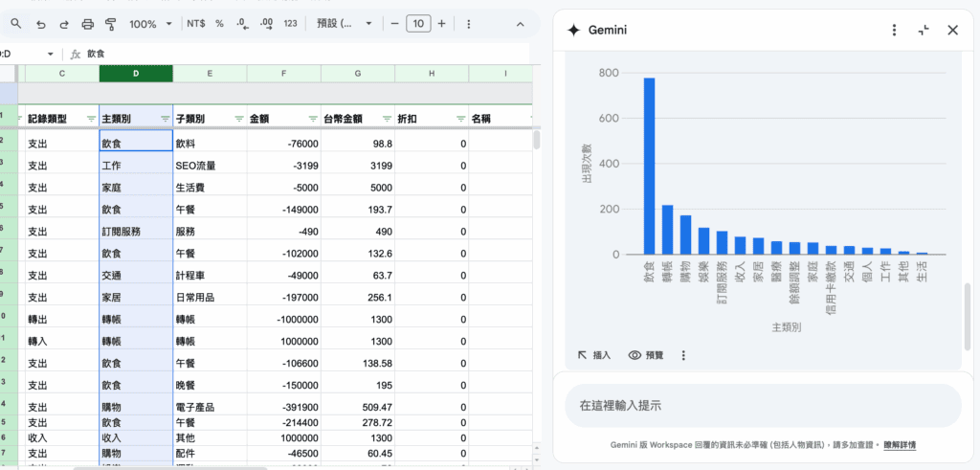This screenshot has height=470, width=980.
Task: Click the Gemini prompt input 在這裡輸入提示
Action: [763, 406]
